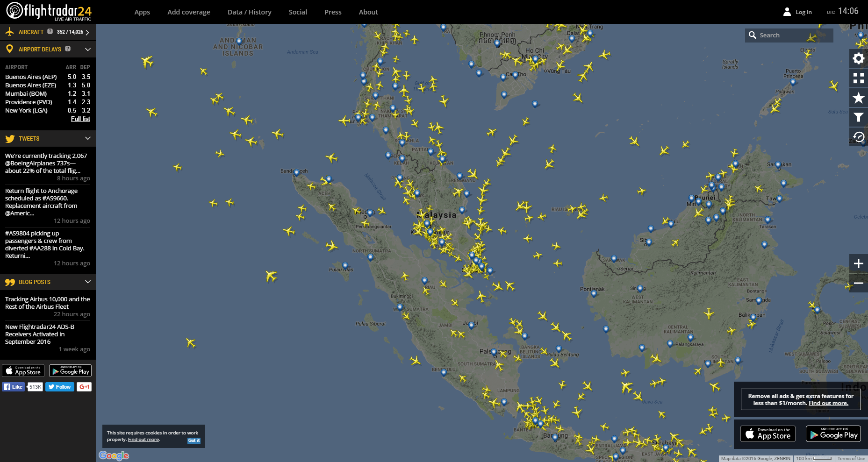
Task: Open the playback history clock icon
Action: pyautogui.click(x=859, y=137)
